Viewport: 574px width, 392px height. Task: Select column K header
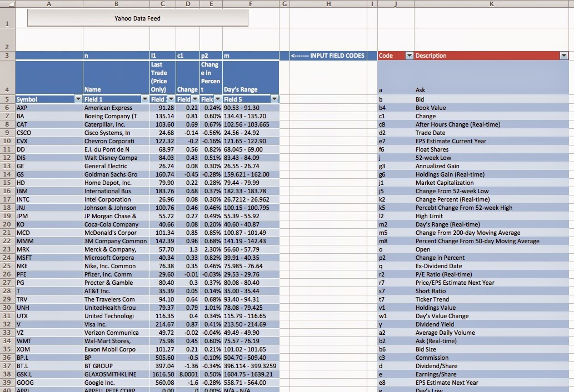click(x=492, y=4)
